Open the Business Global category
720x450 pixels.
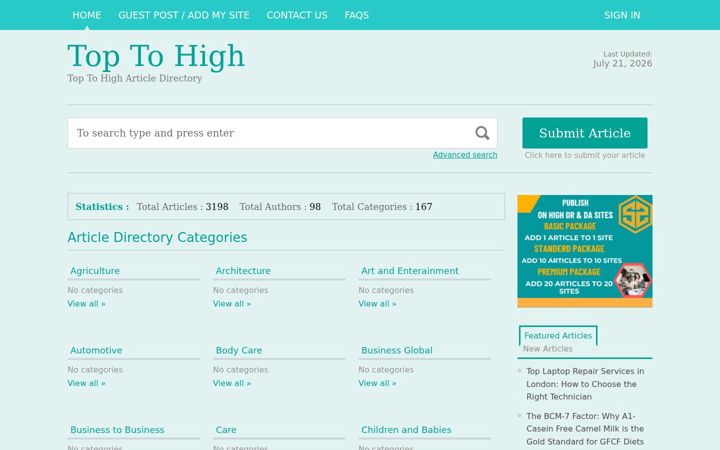[x=397, y=350]
